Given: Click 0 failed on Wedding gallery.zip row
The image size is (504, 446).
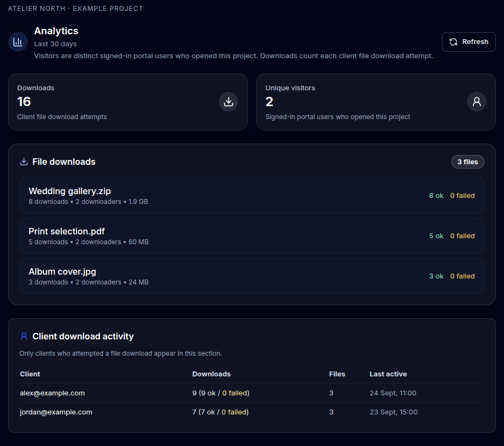Looking at the screenshot, I should [x=462, y=196].
